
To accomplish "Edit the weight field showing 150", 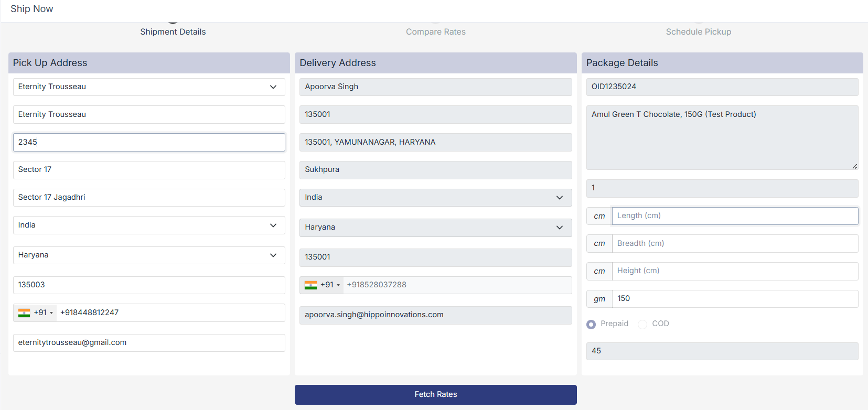I will coord(734,299).
